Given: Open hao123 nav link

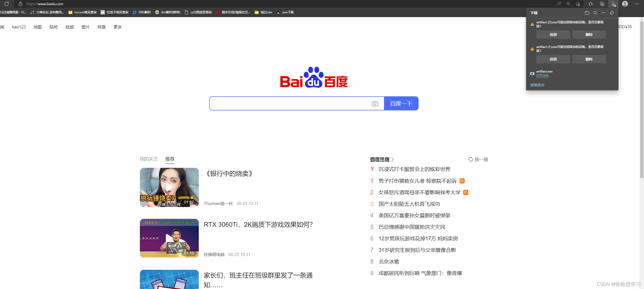Looking at the screenshot, I should point(19,27).
